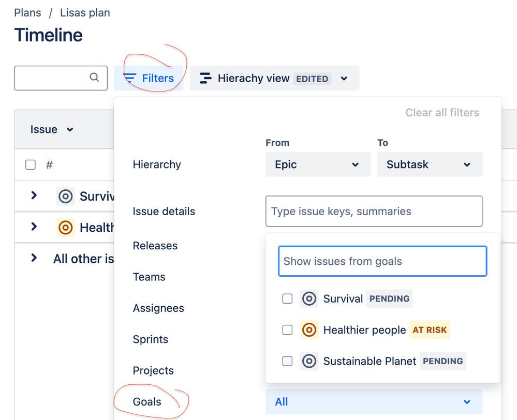
Task: Click the Projects filter label
Action: click(x=153, y=370)
